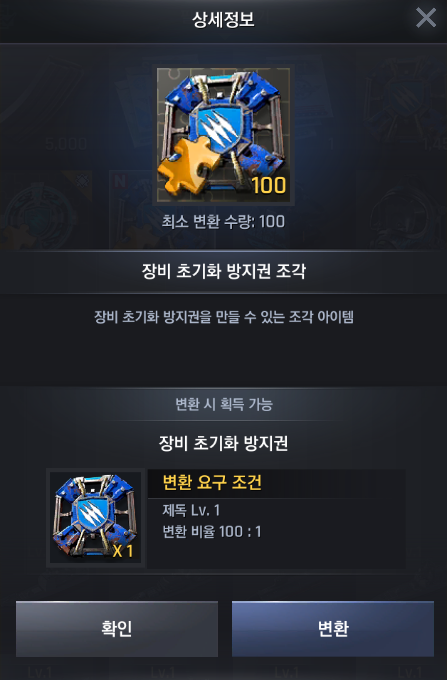Tap the claw shield emblem on large icon
This screenshot has height=680, width=447.
point(220,128)
